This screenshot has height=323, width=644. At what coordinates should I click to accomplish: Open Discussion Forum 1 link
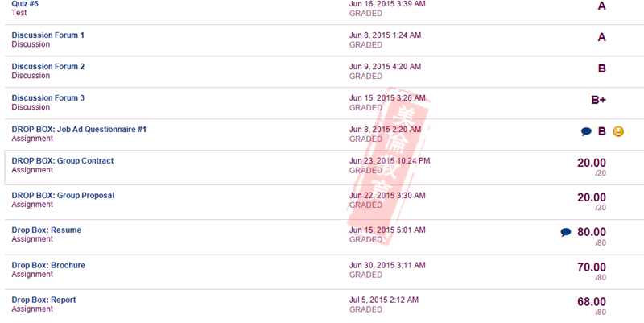[x=47, y=35]
